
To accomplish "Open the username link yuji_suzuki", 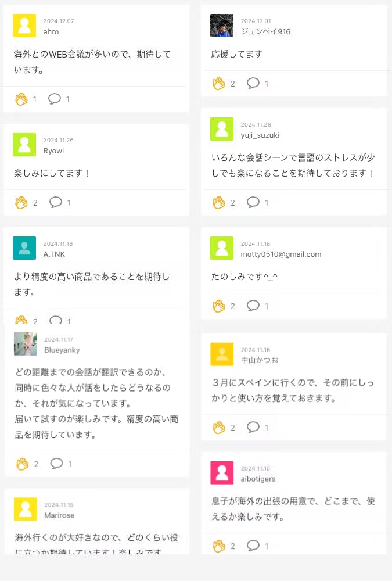I will tap(260, 135).
